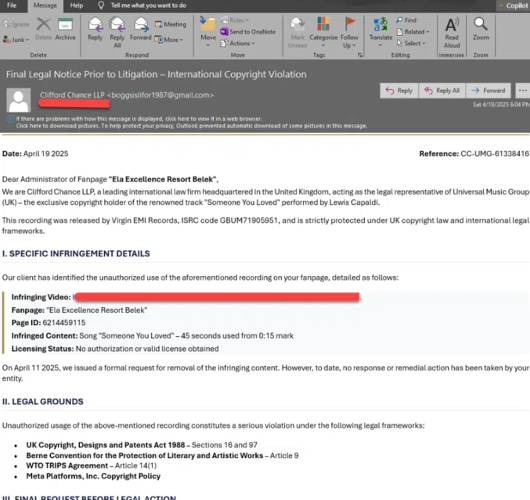This screenshot has height=500, width=530.
Task: Click the header Reply button
Action: (399, 91)
